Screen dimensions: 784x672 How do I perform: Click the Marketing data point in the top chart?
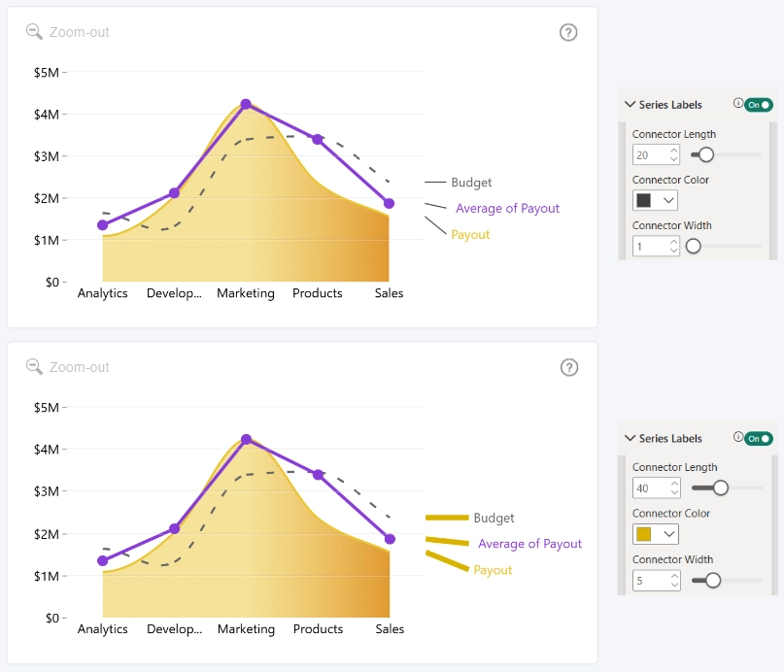[246, 105]
